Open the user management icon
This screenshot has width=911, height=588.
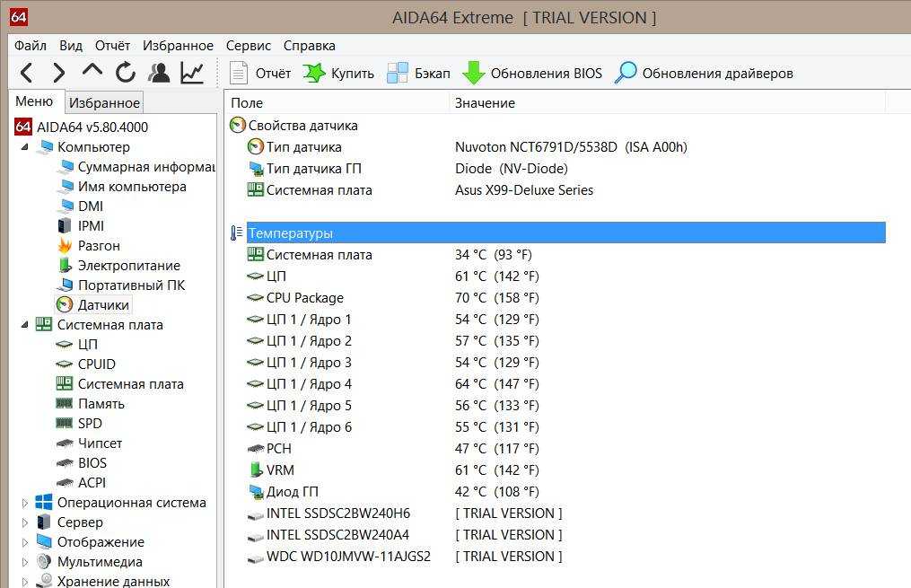(x=159, y=73)
